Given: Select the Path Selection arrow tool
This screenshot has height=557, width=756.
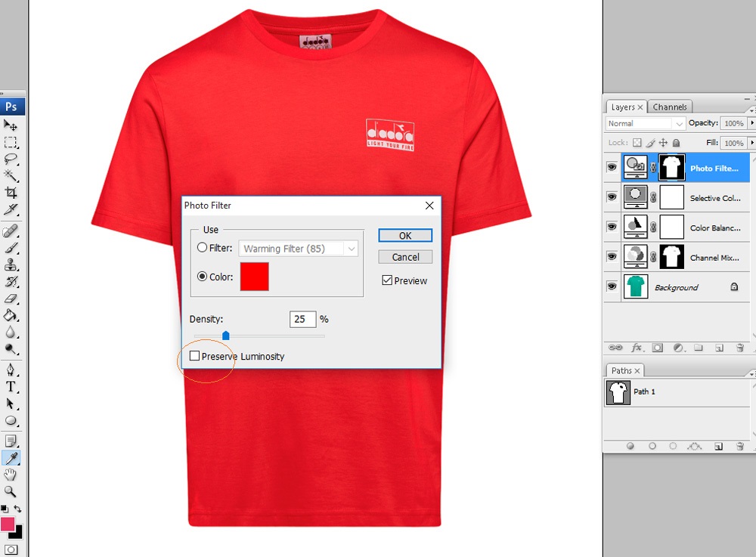Looking at the screenshot, I should tap(10, 404).
